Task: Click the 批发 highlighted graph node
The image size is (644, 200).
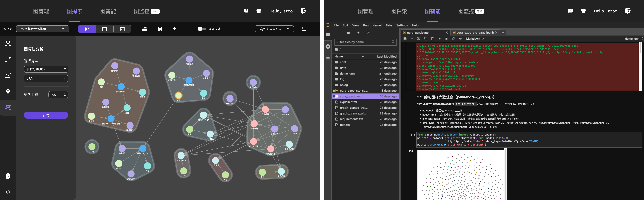Action: pos(178,95)
